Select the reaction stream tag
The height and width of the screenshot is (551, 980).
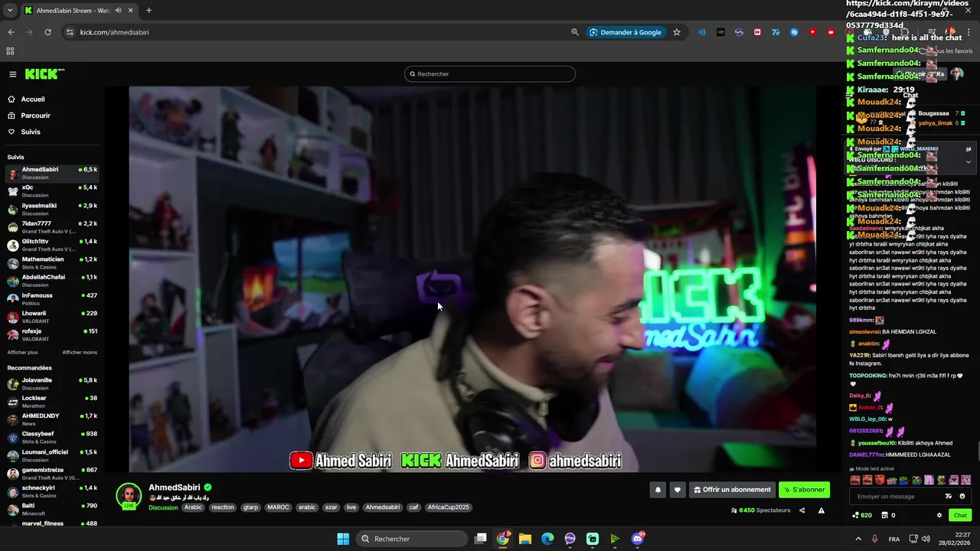tap(223, 507)
